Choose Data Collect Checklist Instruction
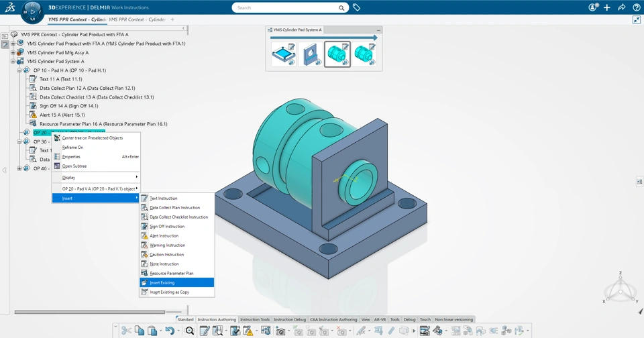644x338 pixels. 177,217
